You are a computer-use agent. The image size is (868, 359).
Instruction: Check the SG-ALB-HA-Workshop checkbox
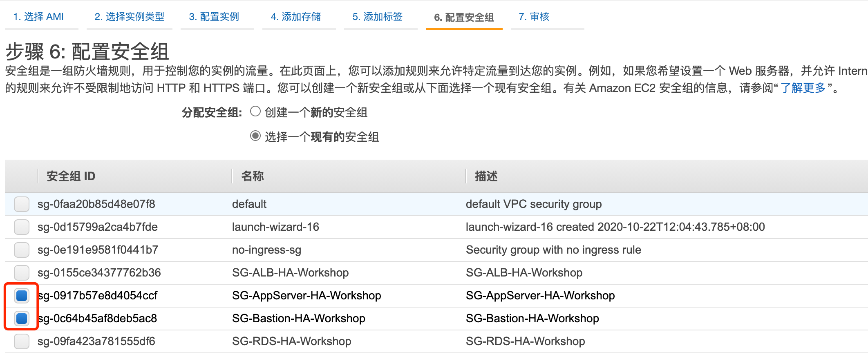22,273
